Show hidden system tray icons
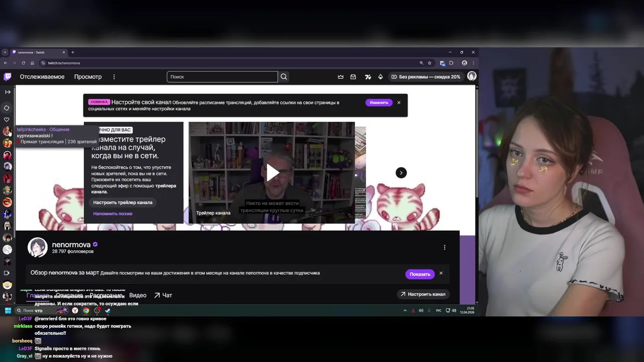The image size is (644, 362). point(405,311)
